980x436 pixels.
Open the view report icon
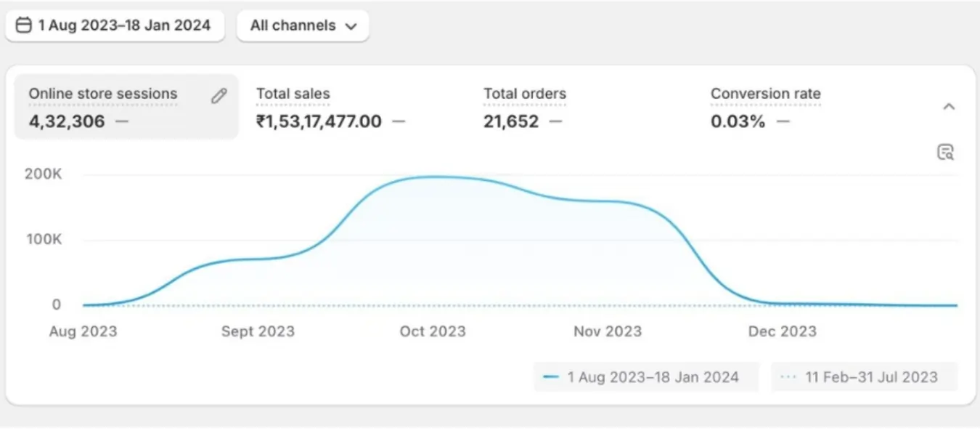pyautogui.click(x=945, y=152)
